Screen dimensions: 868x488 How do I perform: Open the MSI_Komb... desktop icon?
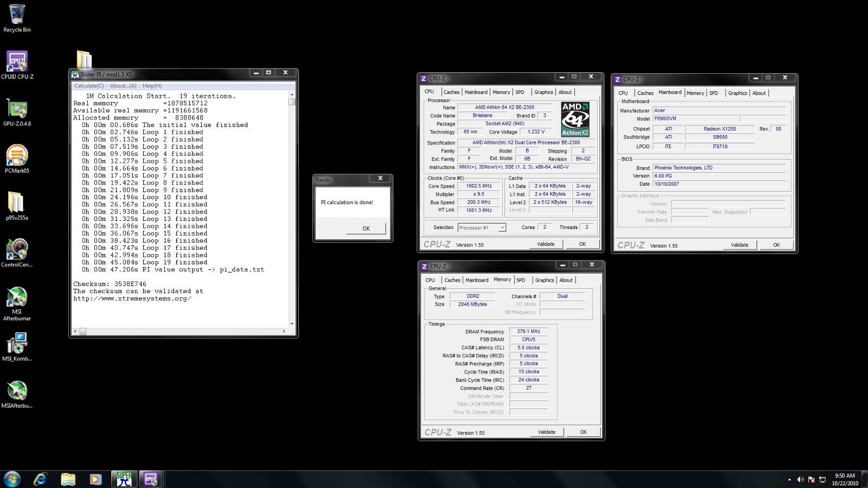[x=17, y=347]
